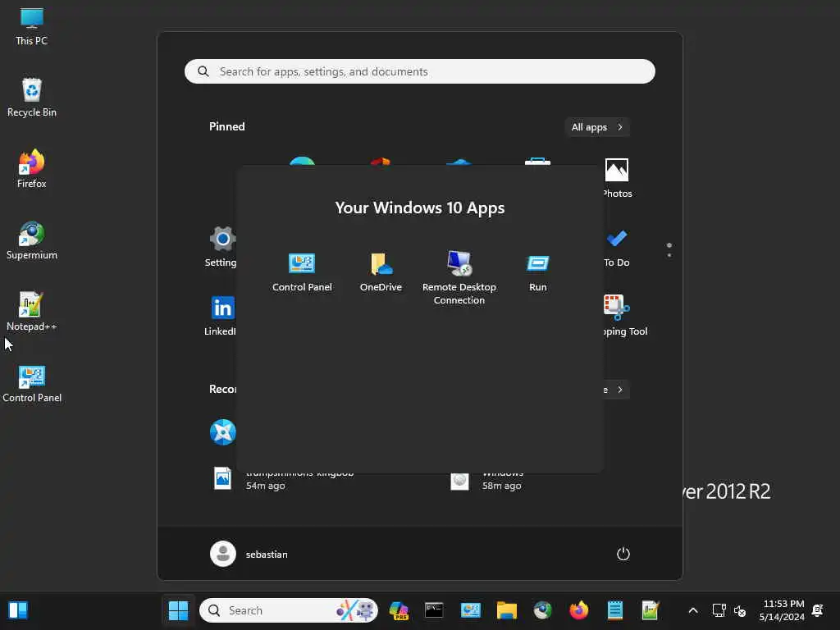The height and width of the screenshot is (630, 840).
Task: Click the network status tray icon
Action: (719, 610)
